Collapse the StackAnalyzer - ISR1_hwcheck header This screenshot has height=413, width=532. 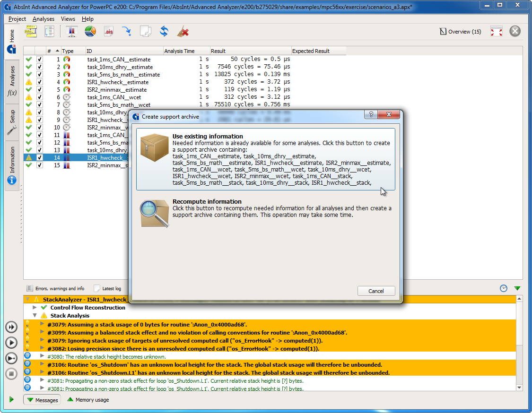[x=28, y=300]
